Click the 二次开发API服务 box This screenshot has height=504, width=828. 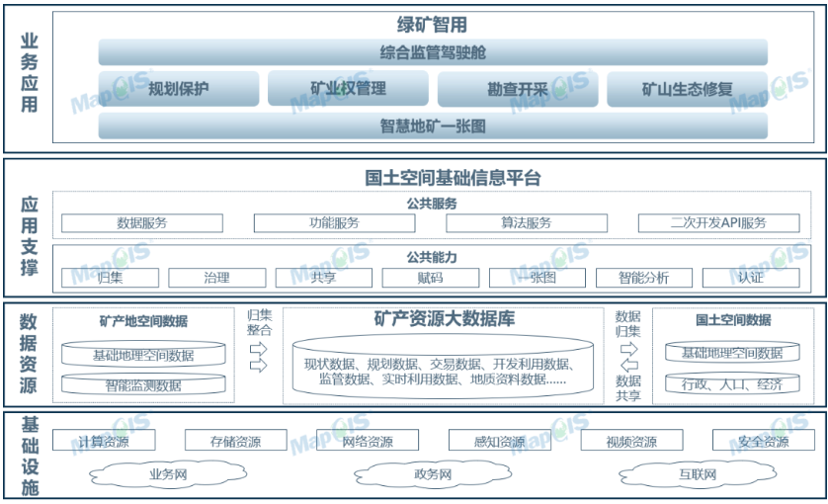[718, 223]
